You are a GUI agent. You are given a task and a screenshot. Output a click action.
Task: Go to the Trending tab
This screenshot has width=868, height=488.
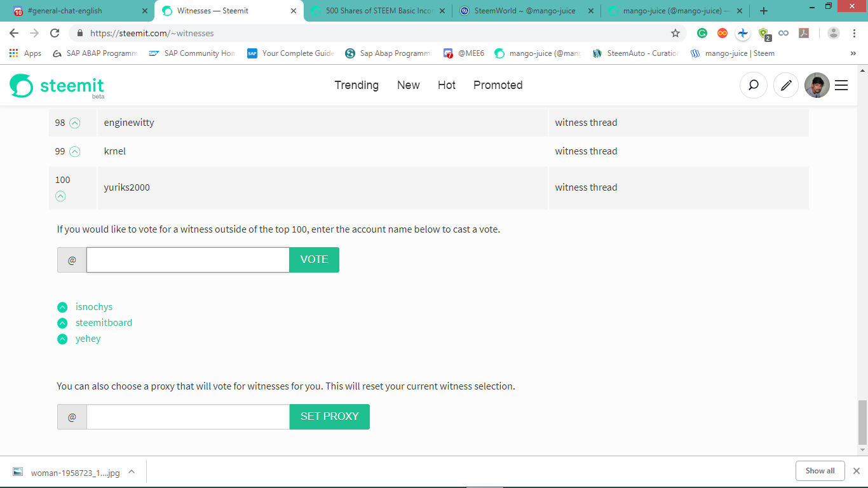click(x=356, y=85)
